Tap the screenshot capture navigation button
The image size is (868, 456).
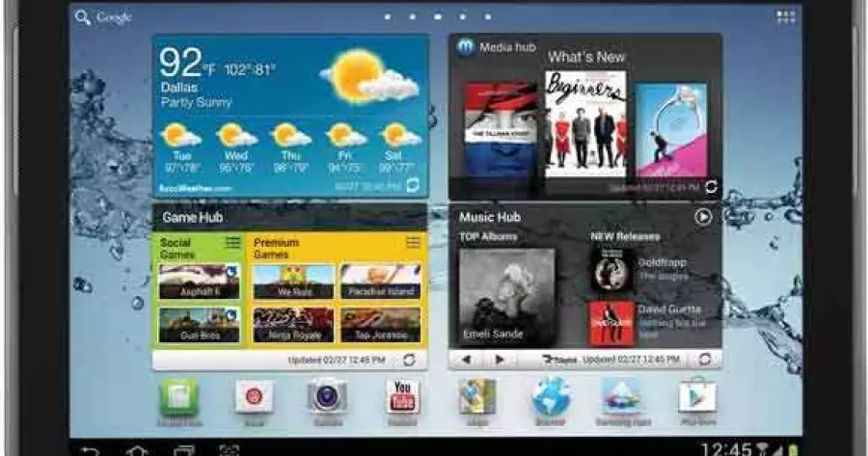pos(230,450)
